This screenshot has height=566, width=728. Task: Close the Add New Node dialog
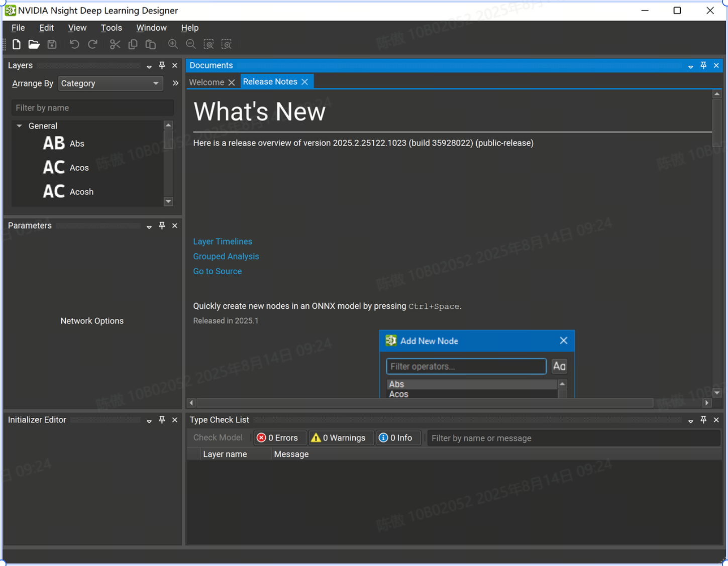(564, 341)
